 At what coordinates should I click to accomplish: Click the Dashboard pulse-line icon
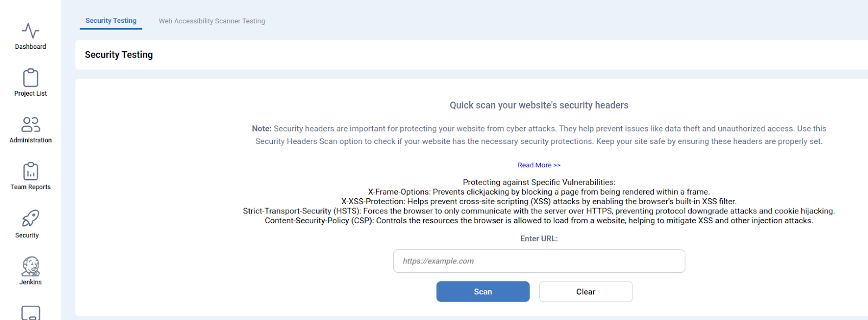click(x=30, y=31)
